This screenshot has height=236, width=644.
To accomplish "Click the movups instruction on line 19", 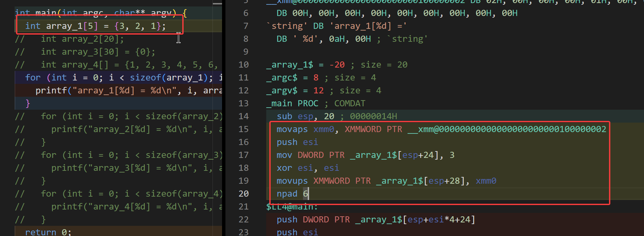I will click(292, 181).
